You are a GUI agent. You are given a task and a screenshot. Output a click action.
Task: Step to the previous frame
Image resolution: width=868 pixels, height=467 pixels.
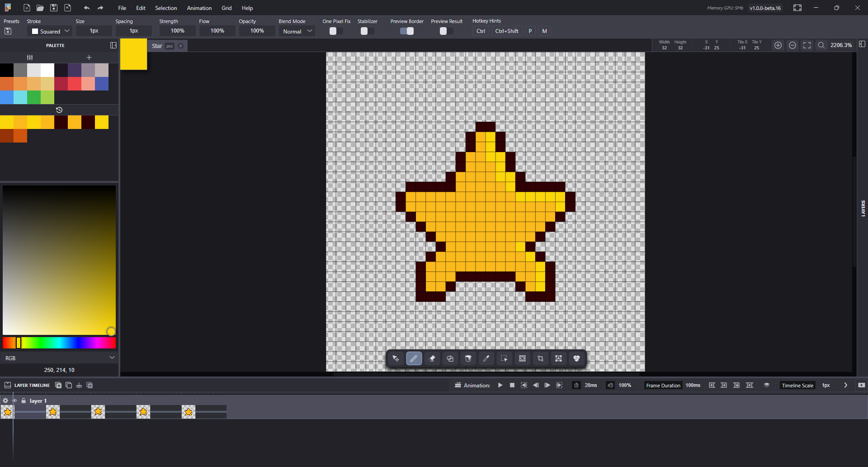pyautogui.click(x=536, y=385)
